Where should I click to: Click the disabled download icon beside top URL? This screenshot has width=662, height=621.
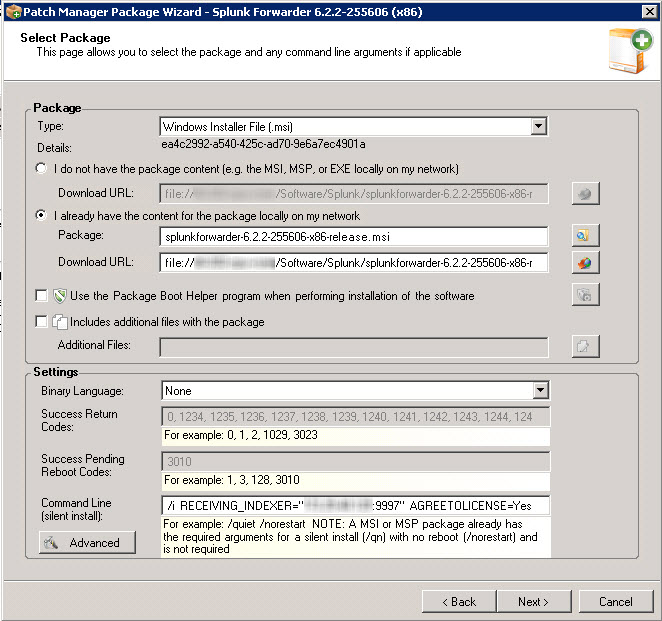pyautogui.click(x=586, y=194)
